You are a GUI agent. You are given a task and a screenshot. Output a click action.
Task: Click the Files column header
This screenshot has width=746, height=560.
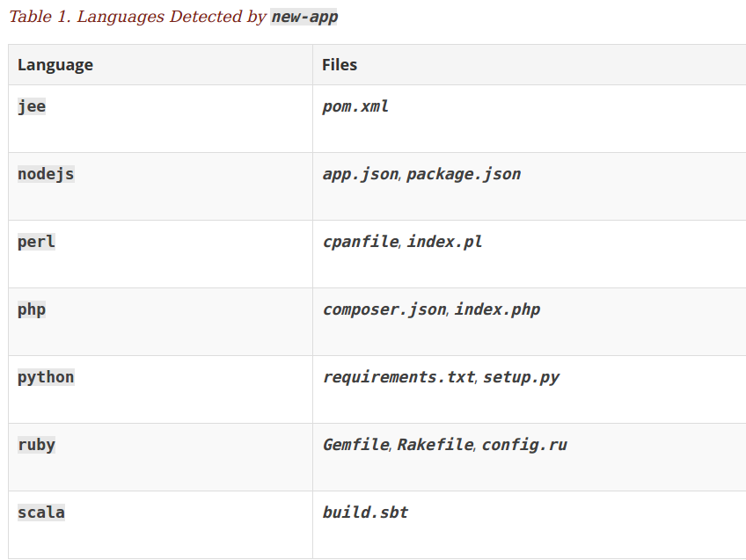[x=340, y=64]
